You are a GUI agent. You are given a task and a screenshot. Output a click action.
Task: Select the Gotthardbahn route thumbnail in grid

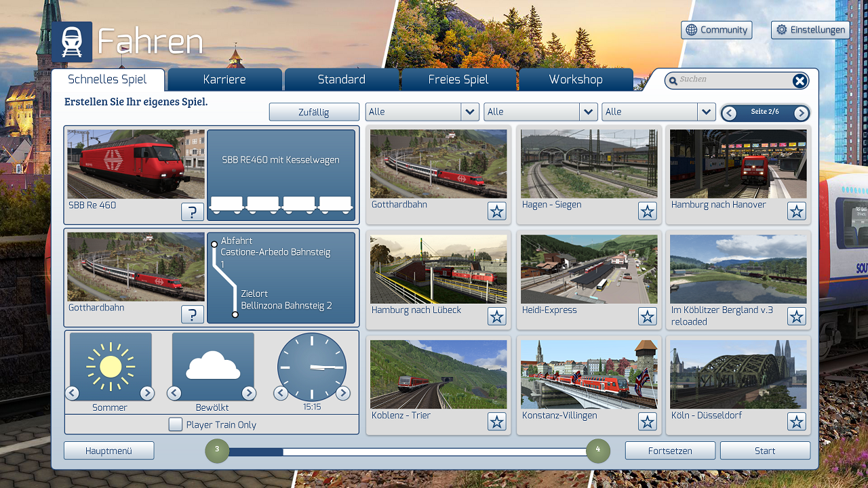click(x=439, y=164)
